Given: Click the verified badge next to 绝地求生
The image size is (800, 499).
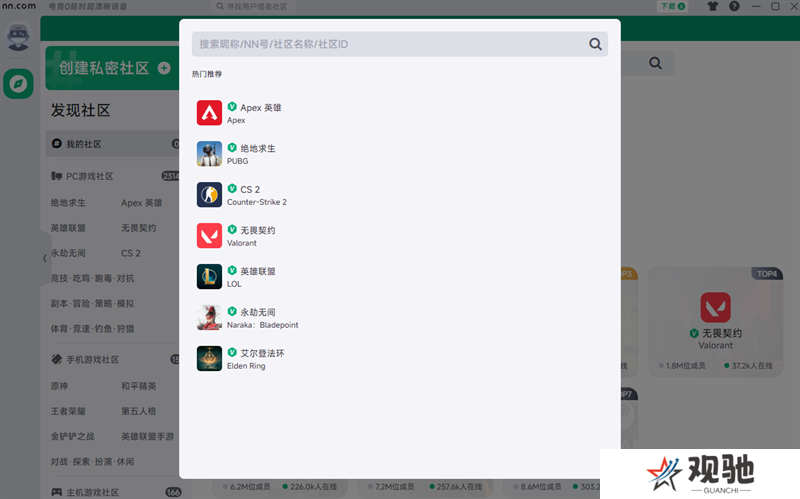Looking at the screenshot, I should (232, 147).
